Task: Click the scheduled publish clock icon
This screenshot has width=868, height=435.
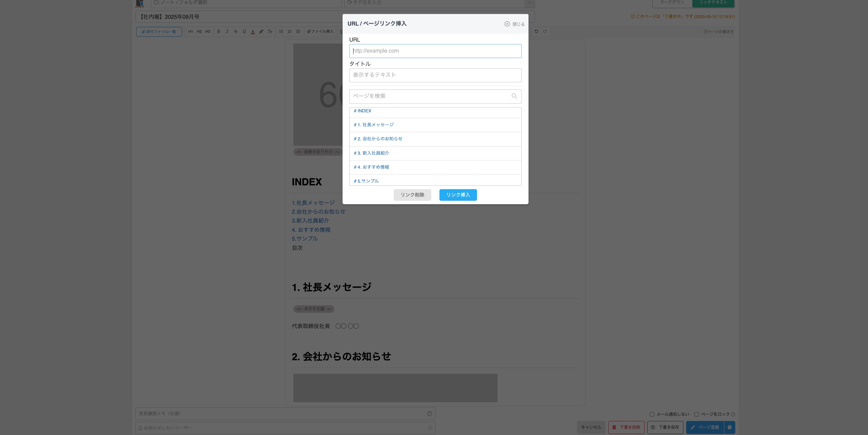Action: [729, 427]
